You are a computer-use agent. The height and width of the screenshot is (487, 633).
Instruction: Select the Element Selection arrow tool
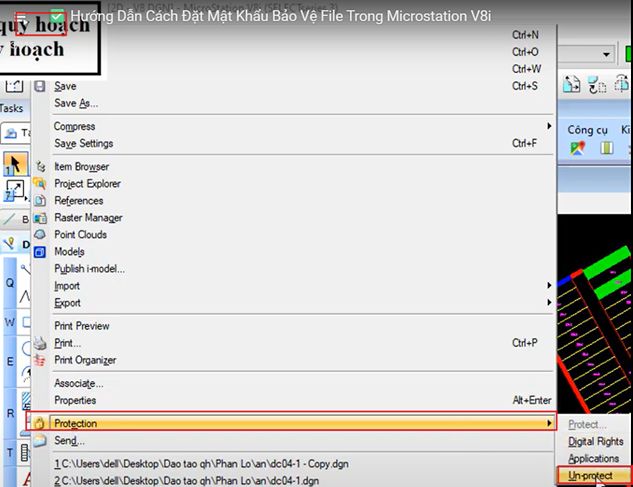tap(15, 164)
